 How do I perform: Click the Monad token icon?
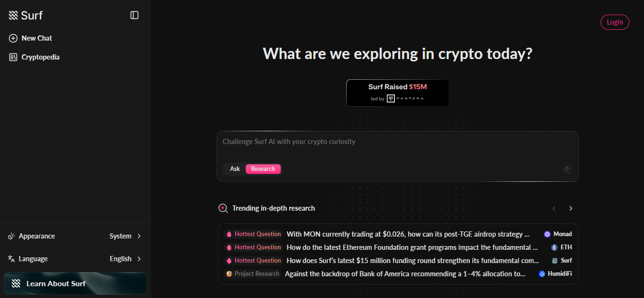click(547, 234)
